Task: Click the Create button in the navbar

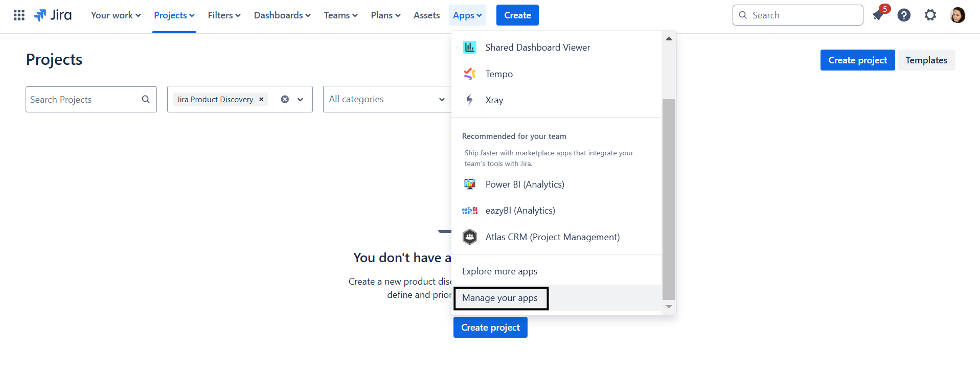Action: click(517, 15)
